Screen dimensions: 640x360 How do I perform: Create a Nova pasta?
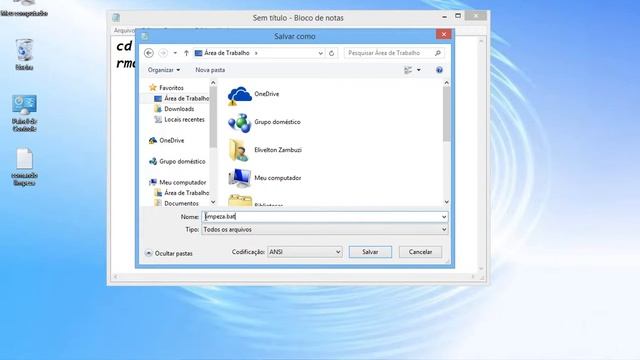pyautogui.click(x=210, y=70)
